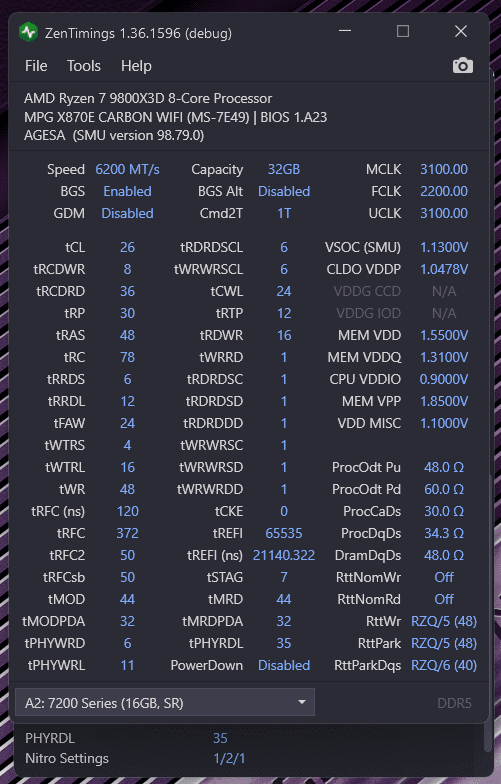Image resolution: width=501 pixels, height=784 pixels.
Task: Click the MPG X870E CARBON WIFI motherboard text
Action: [x=176, y=118]
